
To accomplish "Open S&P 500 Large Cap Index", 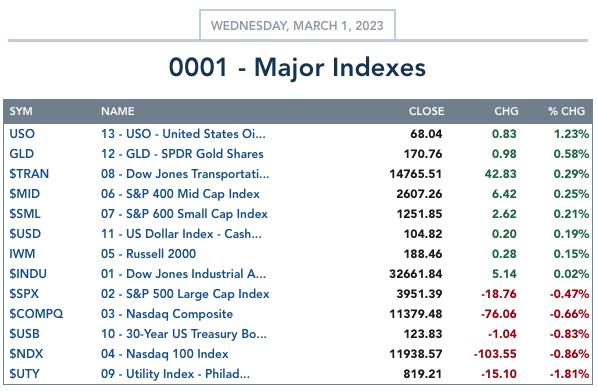I will [185, 294].
